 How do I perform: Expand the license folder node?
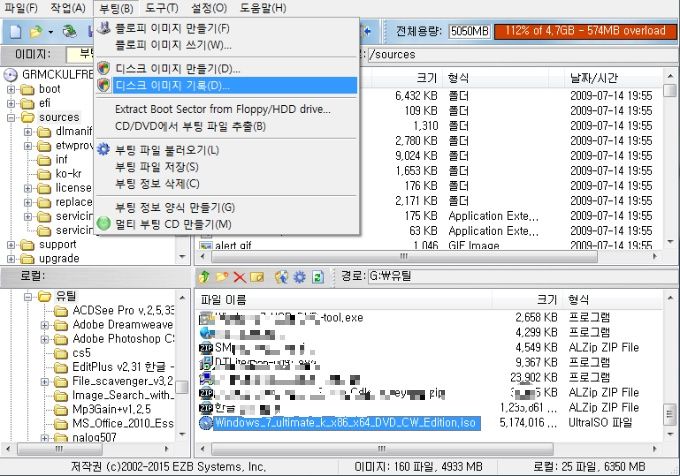tap(28, 189)
